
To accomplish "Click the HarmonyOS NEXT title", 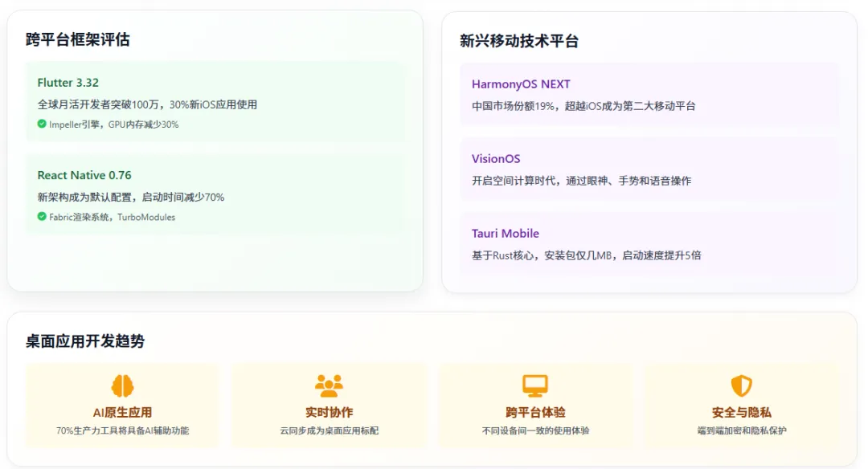I will tap(521, 84).
